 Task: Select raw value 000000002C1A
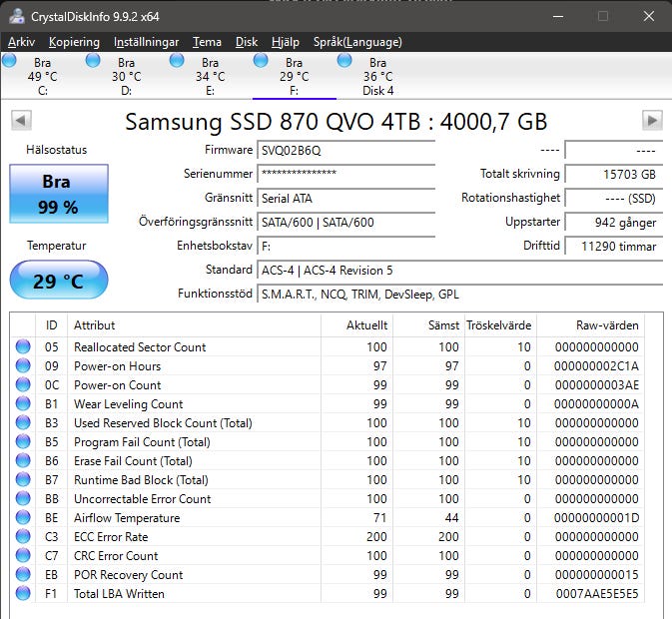(596, 366)
